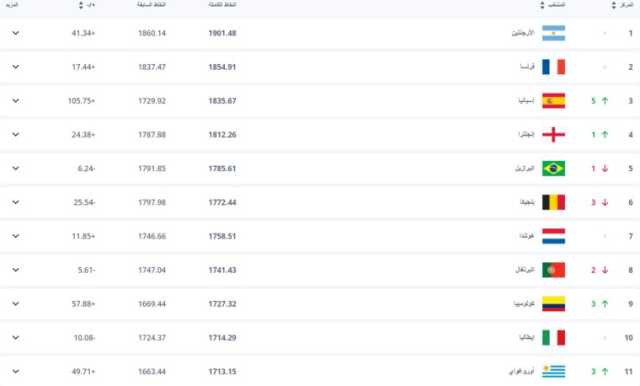Image resolution: width=640 pixels, height=386 pixels.
Task: Sort table by +/- points change column
Action: [x=81, y=5]
